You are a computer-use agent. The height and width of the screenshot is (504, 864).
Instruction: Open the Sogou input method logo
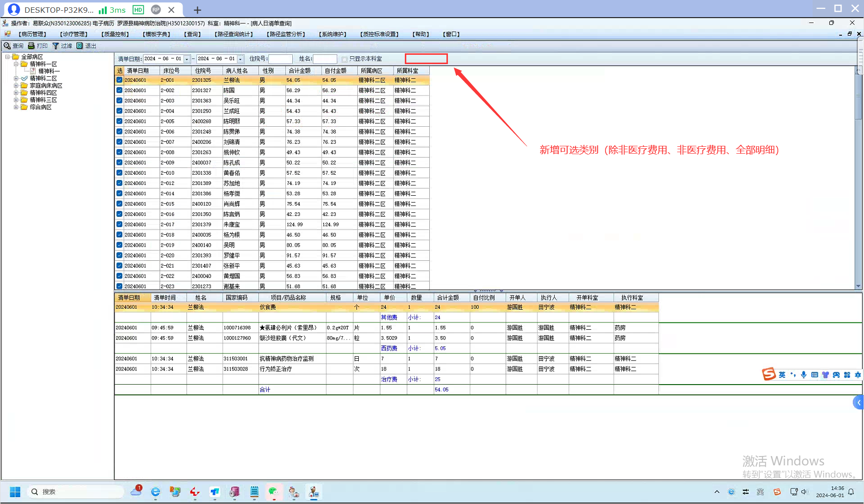(x=769, y=374)
